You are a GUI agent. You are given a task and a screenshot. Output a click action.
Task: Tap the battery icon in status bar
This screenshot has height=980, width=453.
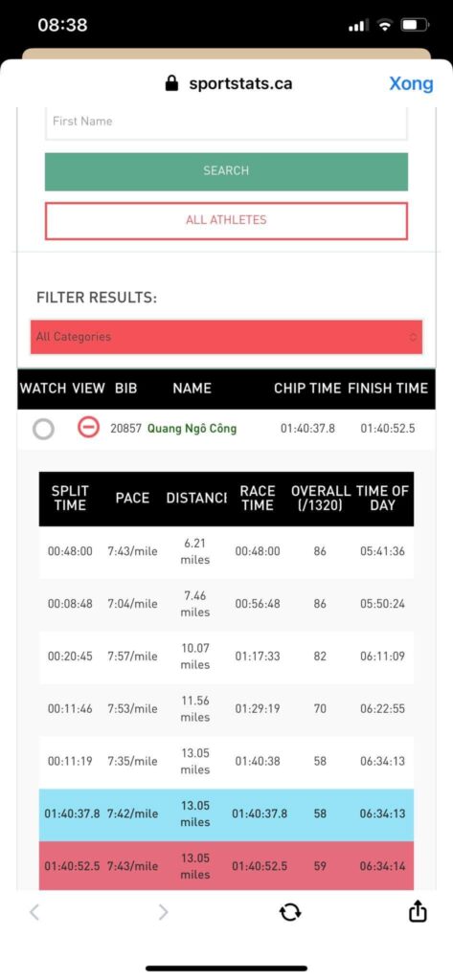pos(416,26)
